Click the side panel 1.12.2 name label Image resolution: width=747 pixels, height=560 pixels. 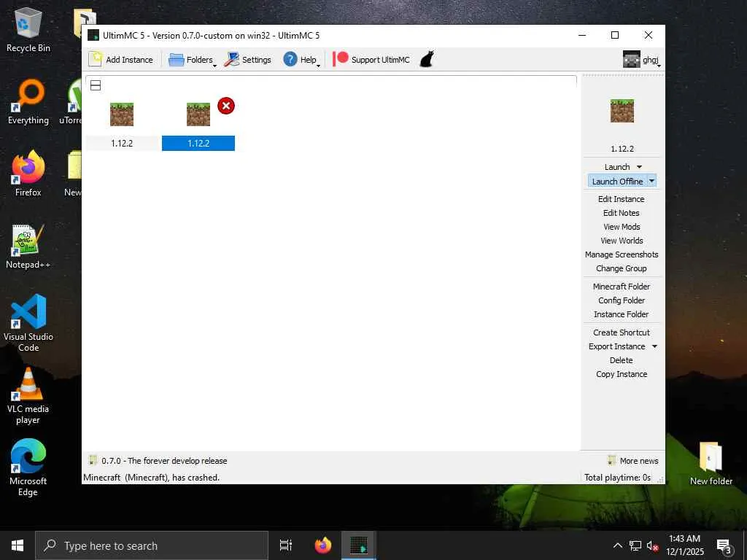click(x=622, y=149)
